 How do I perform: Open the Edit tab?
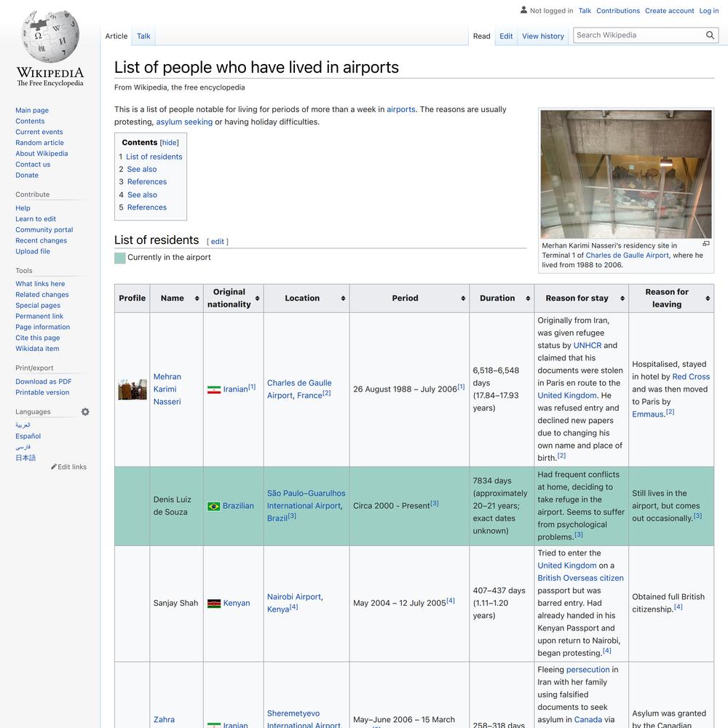(x=506, y=36)
